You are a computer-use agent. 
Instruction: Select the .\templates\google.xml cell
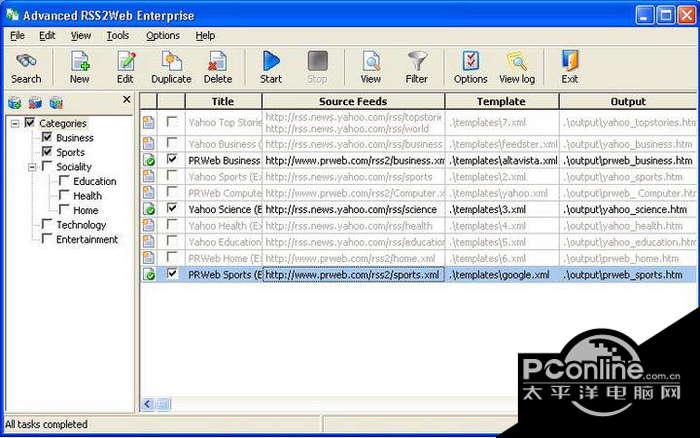click(502, 275)
